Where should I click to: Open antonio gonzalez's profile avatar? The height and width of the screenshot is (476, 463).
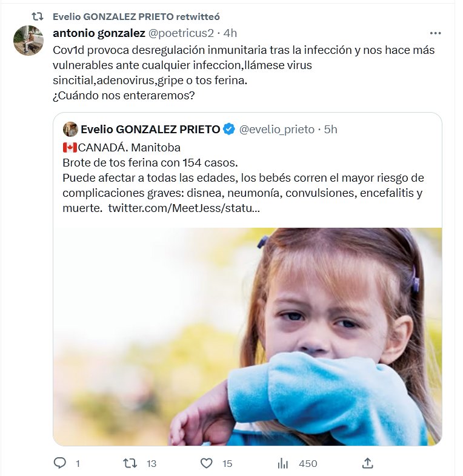tap(28, 41)
